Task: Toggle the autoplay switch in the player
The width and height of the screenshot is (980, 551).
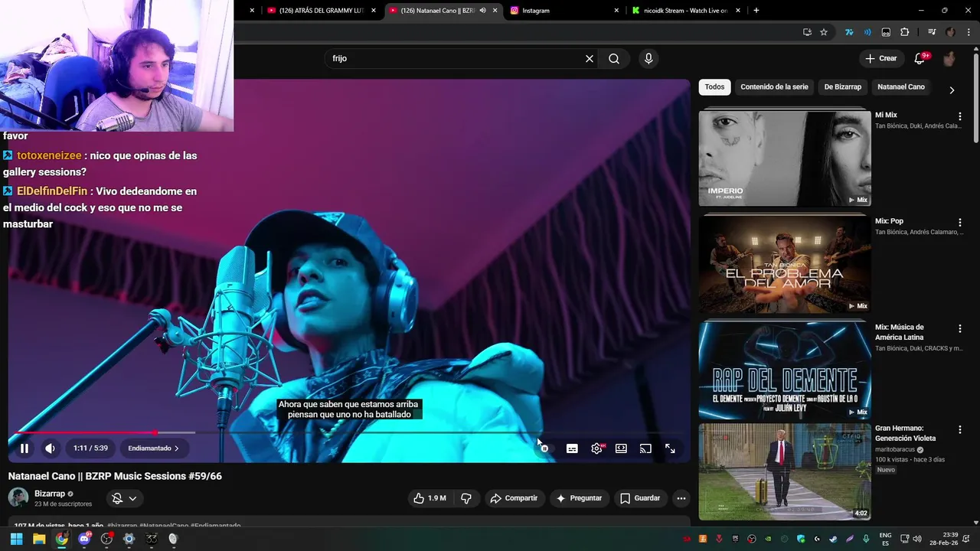Action: tap(544, 448)
